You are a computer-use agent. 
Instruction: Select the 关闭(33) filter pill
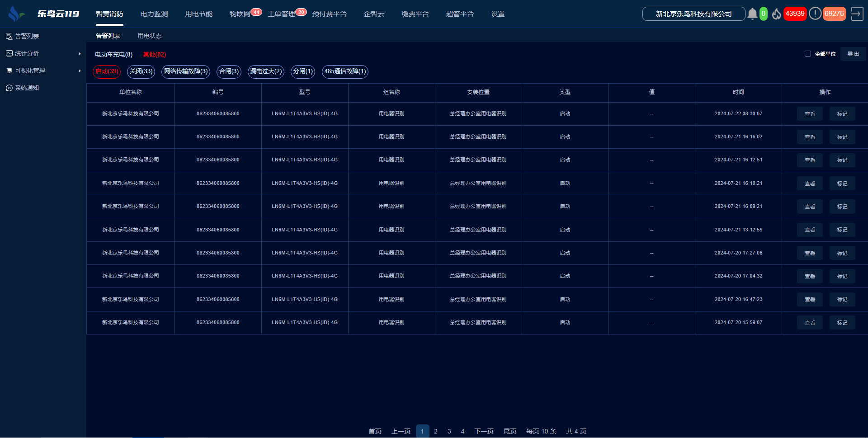click(x=141, y=71)
